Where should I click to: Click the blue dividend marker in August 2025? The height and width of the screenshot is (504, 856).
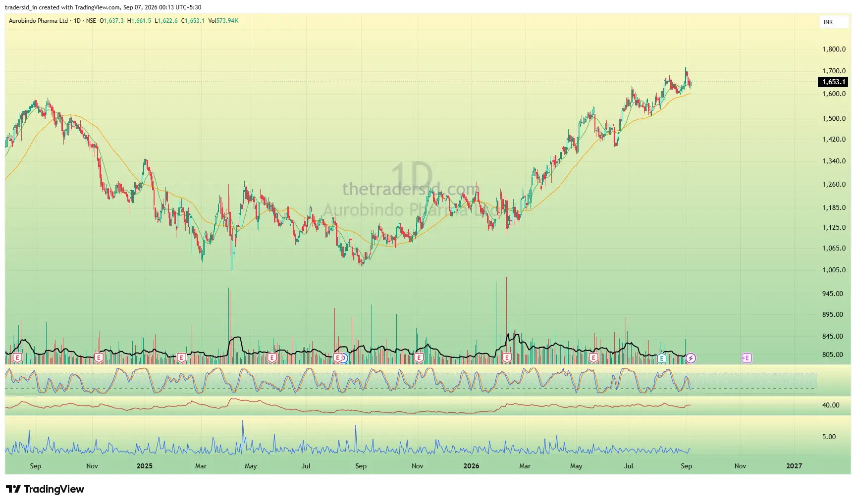(345, 357)
